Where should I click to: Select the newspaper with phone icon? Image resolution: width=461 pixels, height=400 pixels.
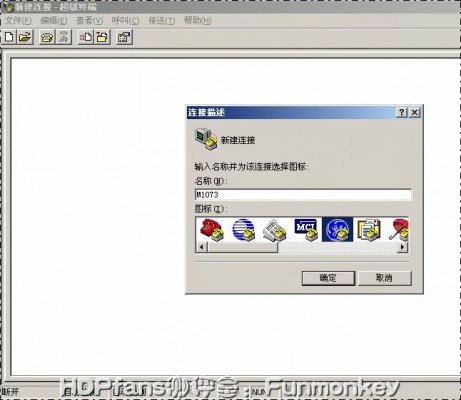coord(275,229)
